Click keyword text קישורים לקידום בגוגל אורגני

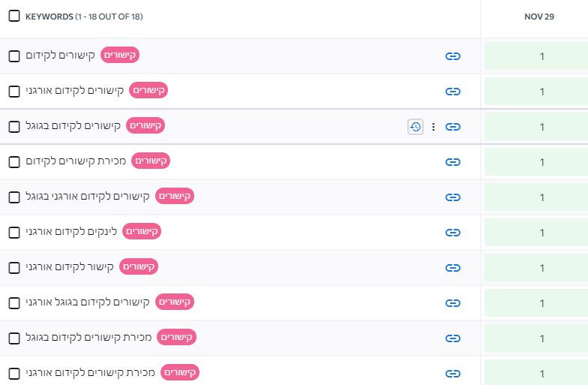(88, 302)
